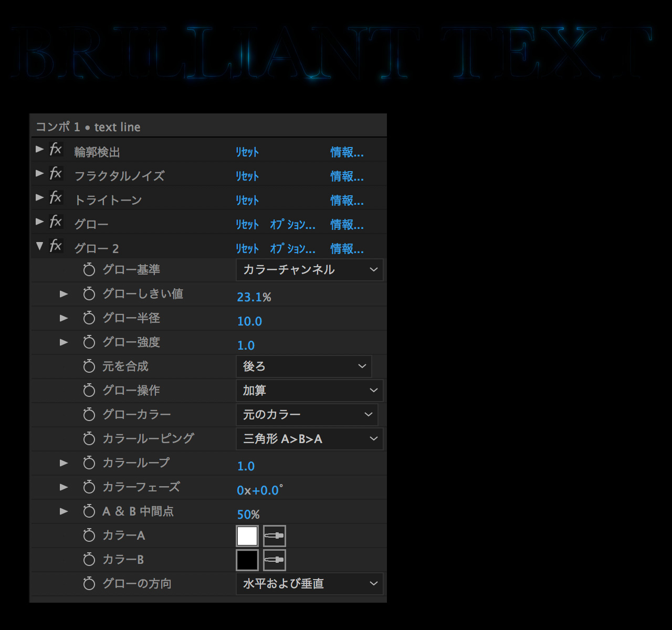Screen dimensions: 672x630
Task: Click the stopwatch for カラーループ
Action: 89,463
